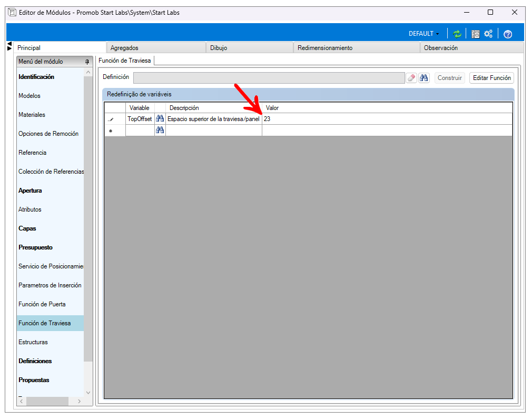
Task: Click binoculars icon in TopOffset row
Action: click(x=160, y=118)
